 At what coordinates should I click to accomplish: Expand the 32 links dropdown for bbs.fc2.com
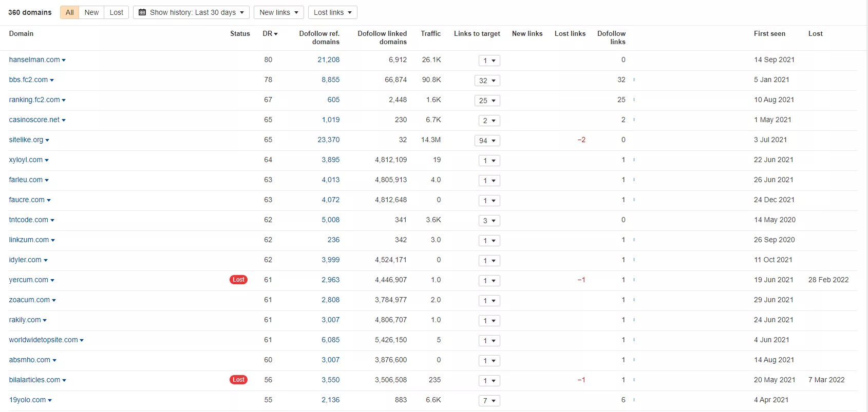pos(487,81)
